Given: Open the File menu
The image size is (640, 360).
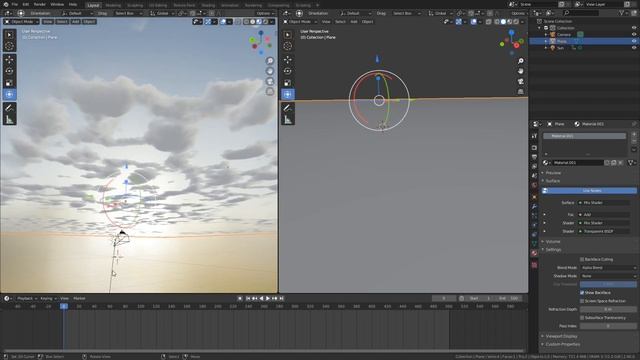Looking at the screenshot, I should coord(15,4).
